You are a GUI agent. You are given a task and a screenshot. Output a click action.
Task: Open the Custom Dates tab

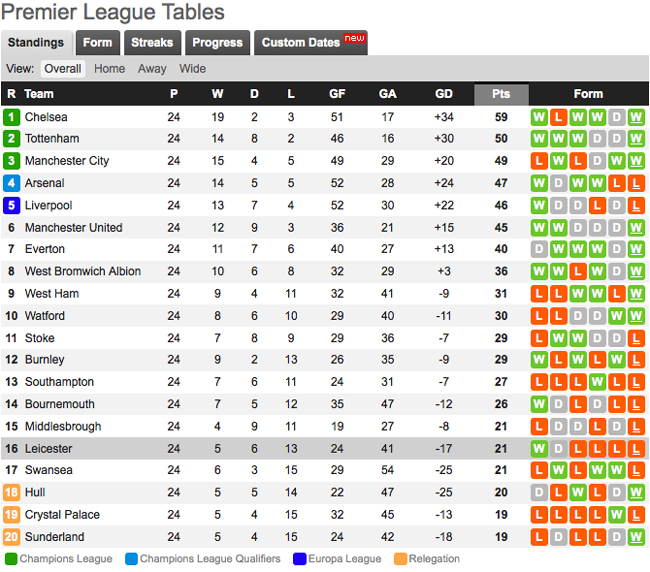310,43
